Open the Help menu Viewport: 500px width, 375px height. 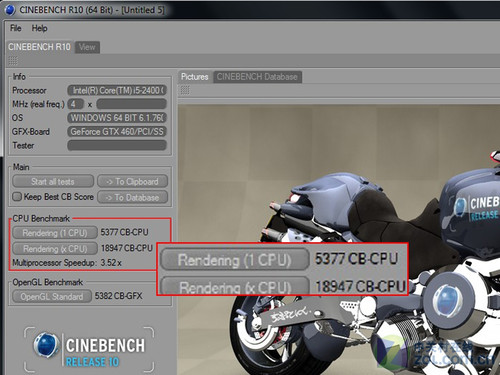(39, 28)
